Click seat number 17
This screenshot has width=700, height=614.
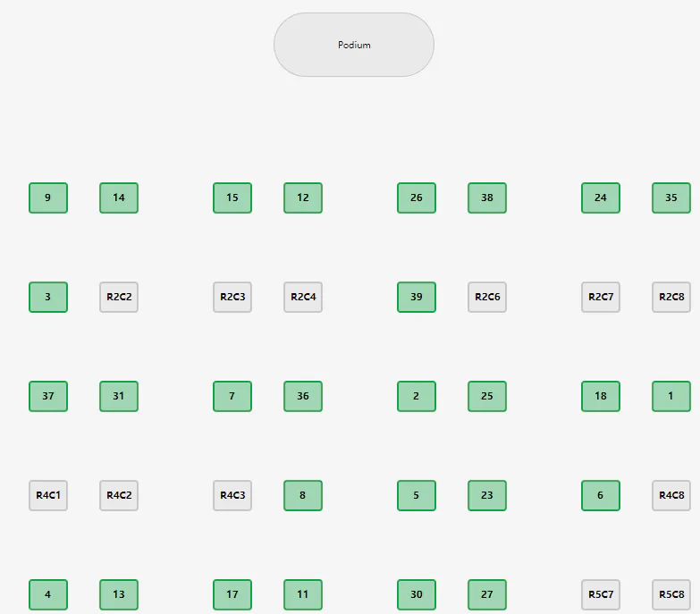click(232, 594)
